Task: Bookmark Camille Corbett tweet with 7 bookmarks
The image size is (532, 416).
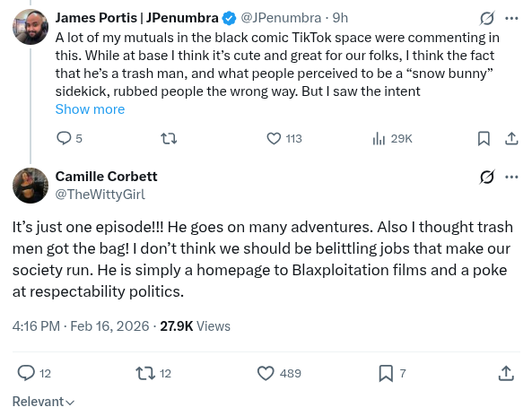Action: pos(392,373)
